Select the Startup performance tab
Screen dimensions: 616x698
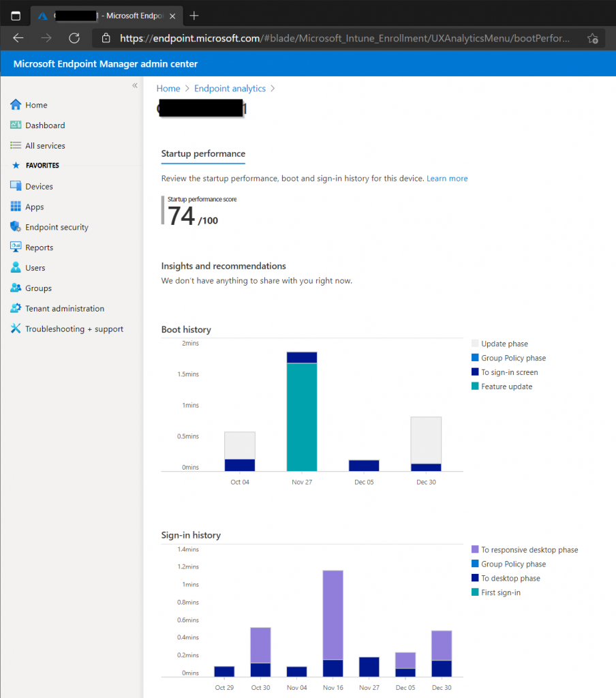click(x=203, y=153)
